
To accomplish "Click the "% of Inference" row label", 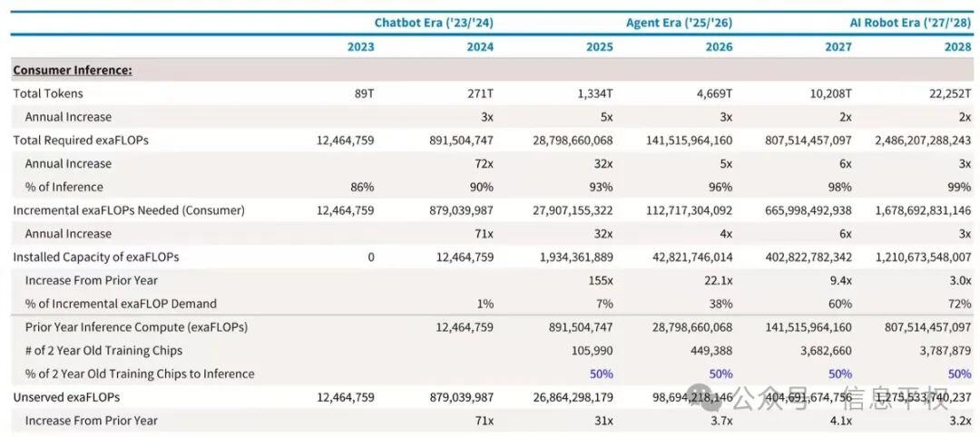I will (64, 187).
